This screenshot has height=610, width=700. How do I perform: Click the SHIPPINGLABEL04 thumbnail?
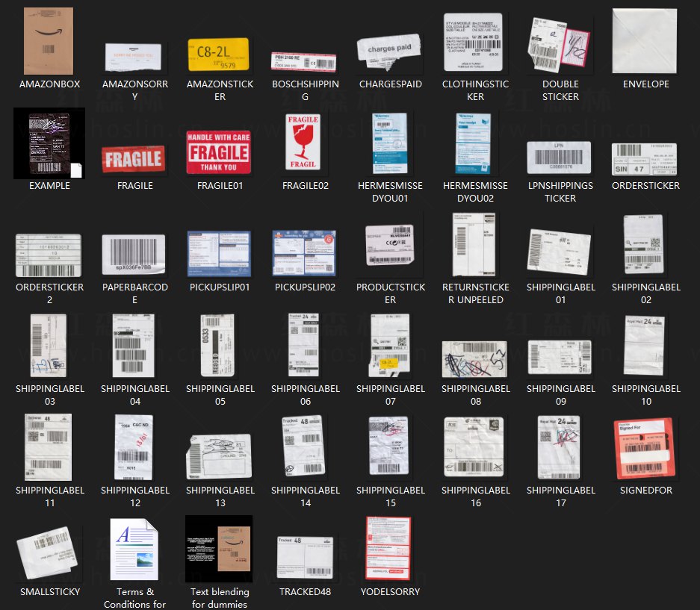pos(134,346)
